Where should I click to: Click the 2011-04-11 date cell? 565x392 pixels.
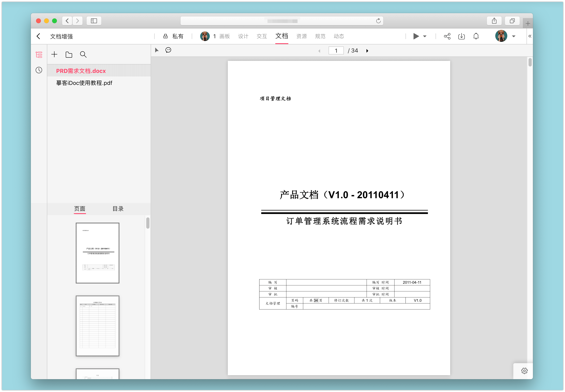point(412,282)
